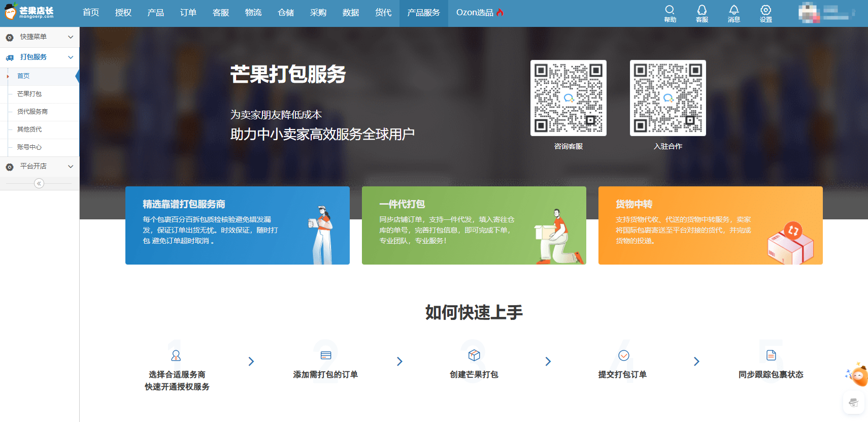Click arrow after 提交打包订单 step
Image resolution: width=868 pixels, height=422 pixels.
pyautogui.click(x=696, y=362)
